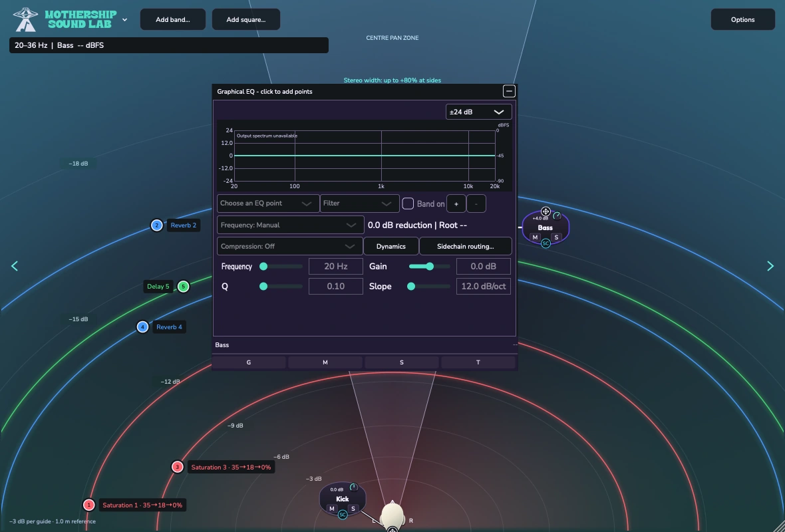Adjust the Frequency slider
Screen dimensions: 785x532
coord(281,266)
